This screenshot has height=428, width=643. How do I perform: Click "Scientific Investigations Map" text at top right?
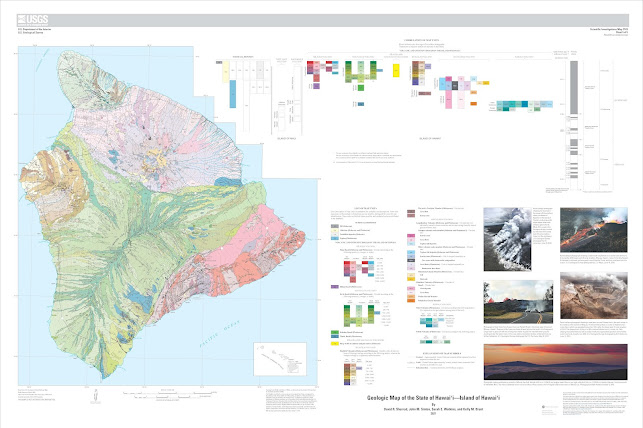point(608,29)
